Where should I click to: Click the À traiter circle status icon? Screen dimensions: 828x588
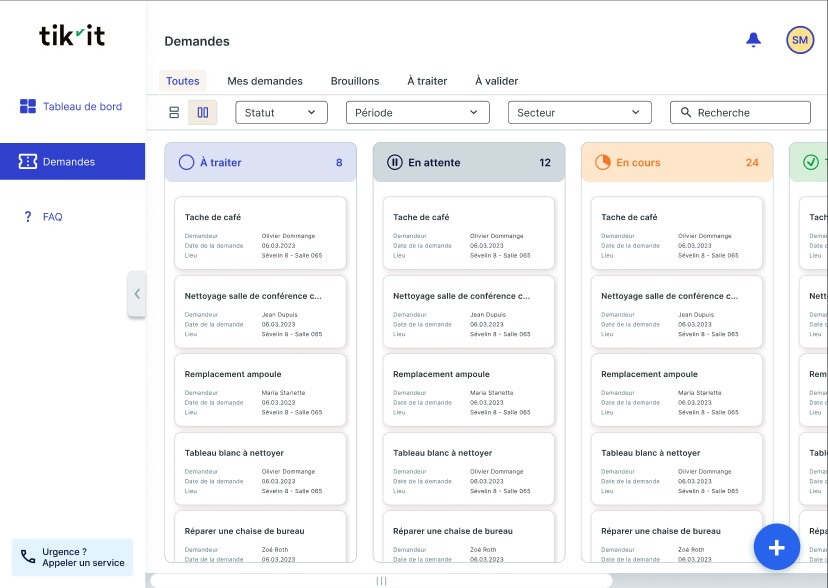[x=186, y=162]
